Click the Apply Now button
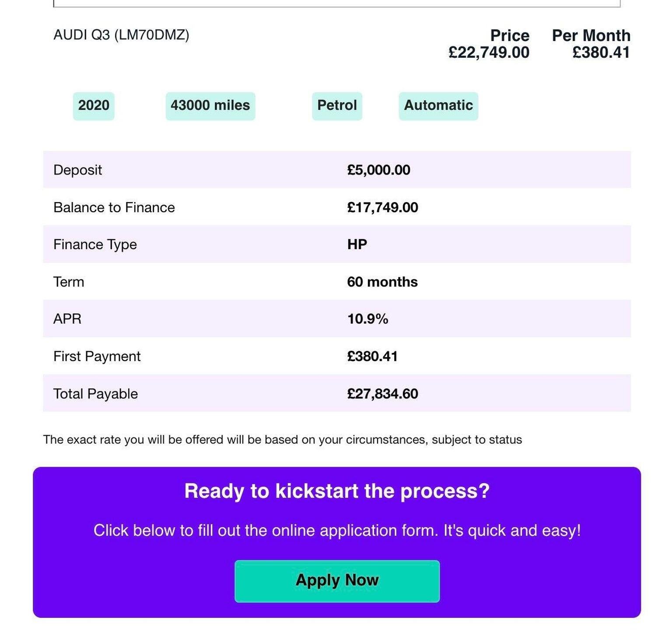Screen dimensions: 672x631 point(337,581)
